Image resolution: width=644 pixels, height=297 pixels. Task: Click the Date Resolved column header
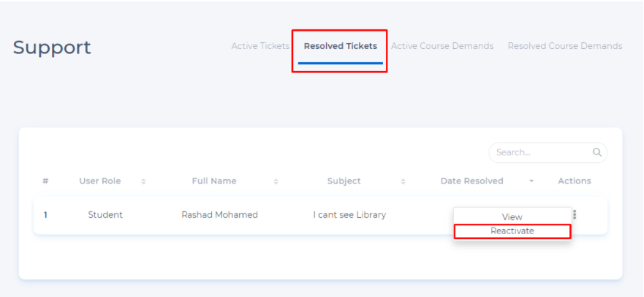[471, 181]
